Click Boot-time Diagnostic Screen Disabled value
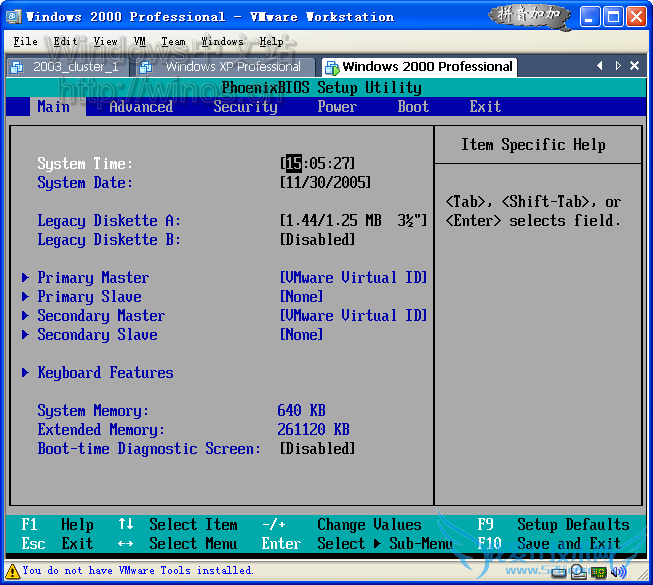653x585 pixels. point(317,449)
